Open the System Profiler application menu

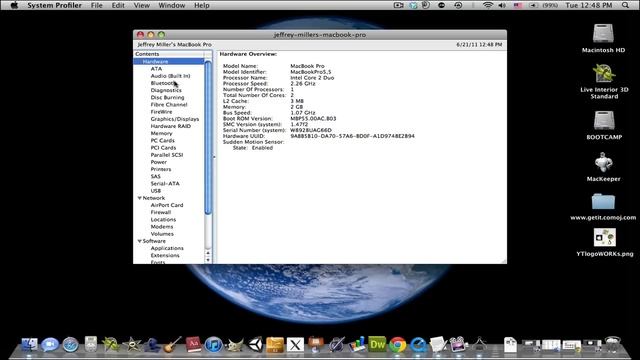(x=54, y=5)
